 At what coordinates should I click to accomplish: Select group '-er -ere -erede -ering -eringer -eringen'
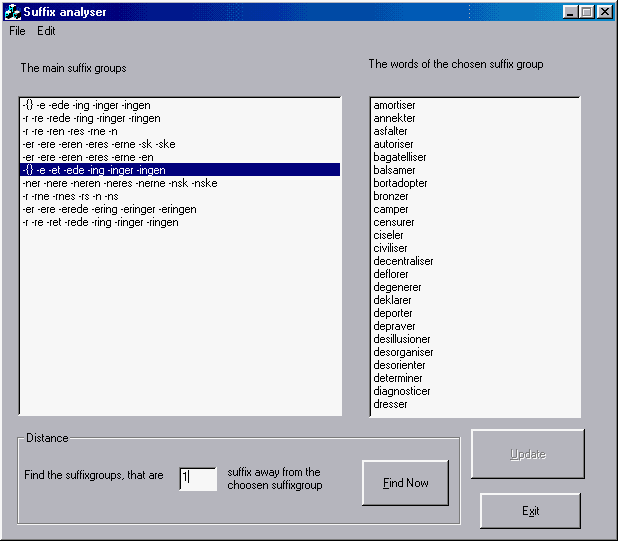(180, 209)
